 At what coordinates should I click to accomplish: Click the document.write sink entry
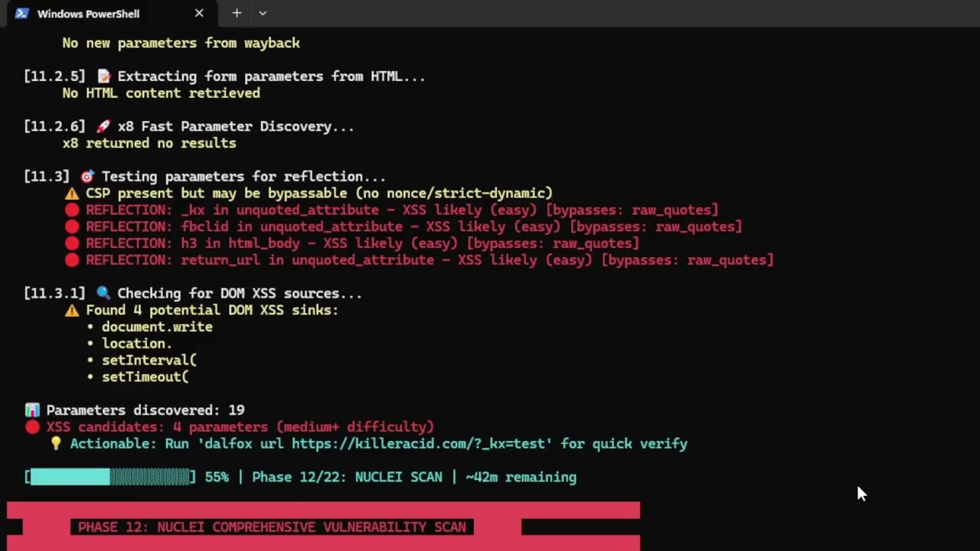pyautogui.click(x=157, y=327)
